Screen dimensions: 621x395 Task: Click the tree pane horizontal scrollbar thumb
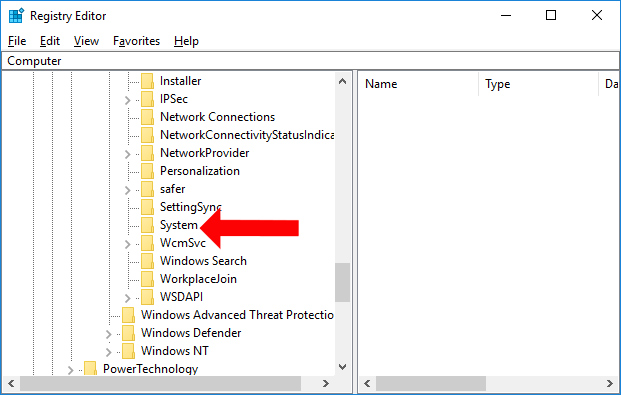pyautogui.click(x=160, y=384)
